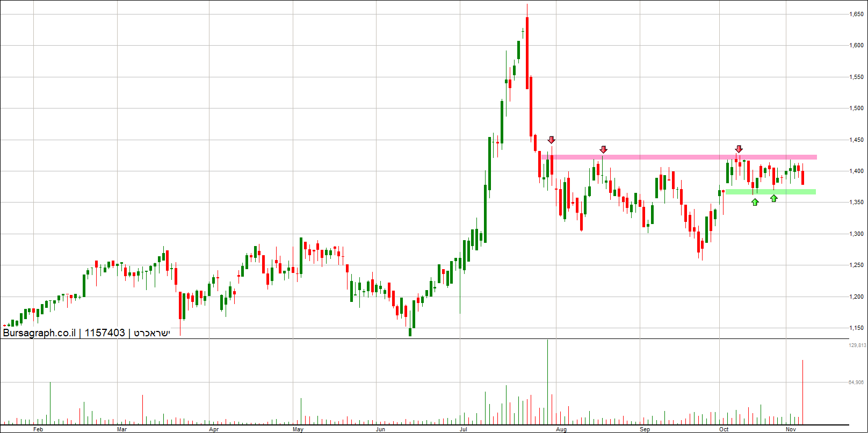Click the Nov date axis label

[x=791, y=429]
